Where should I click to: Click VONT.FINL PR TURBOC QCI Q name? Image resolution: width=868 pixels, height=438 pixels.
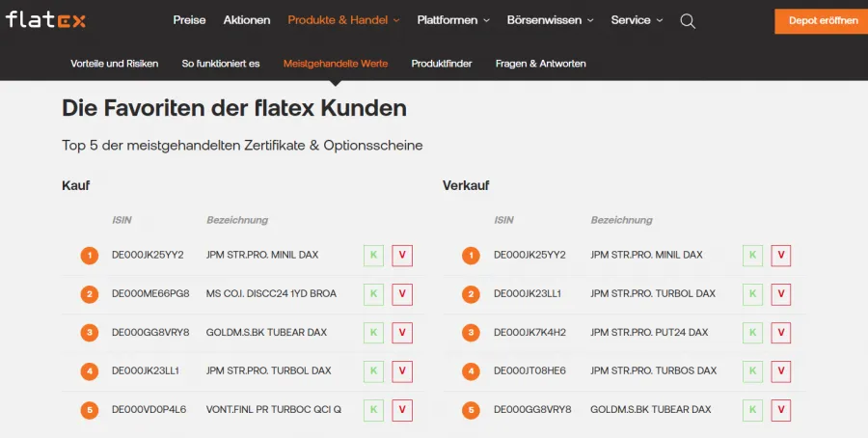tap(274, 410)
